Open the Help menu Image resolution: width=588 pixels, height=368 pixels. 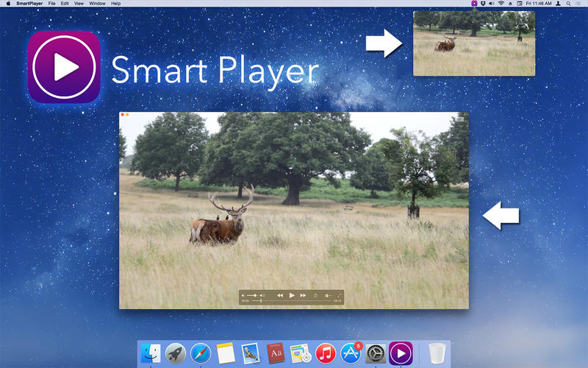tap(116, 4)
